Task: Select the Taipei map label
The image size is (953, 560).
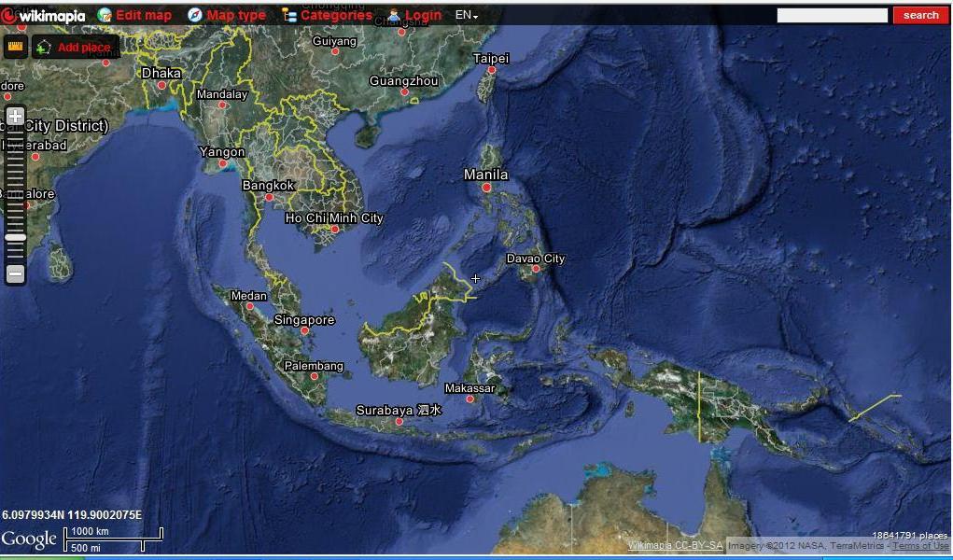Action: tap(491, 59)
